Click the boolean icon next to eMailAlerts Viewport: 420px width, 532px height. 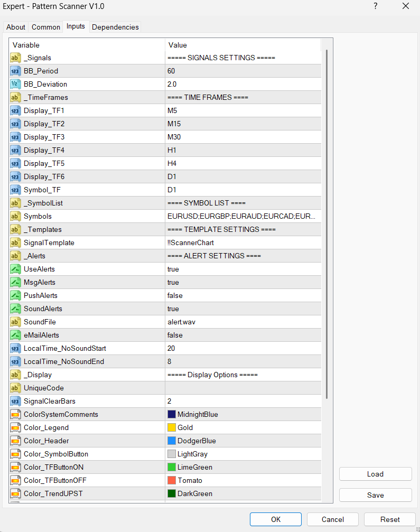point(15,335)
